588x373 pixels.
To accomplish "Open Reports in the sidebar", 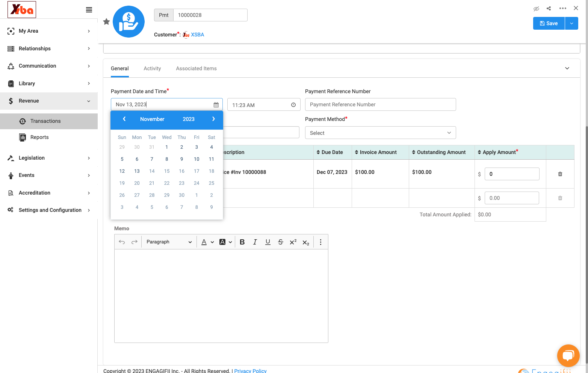I will (x=49, y=137).
